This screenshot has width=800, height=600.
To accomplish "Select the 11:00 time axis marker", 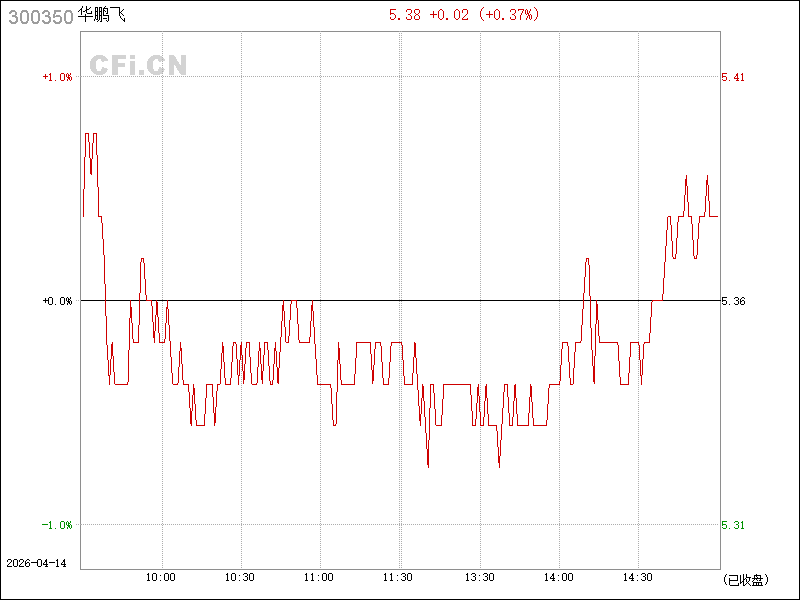I will (x=319, y=578).
